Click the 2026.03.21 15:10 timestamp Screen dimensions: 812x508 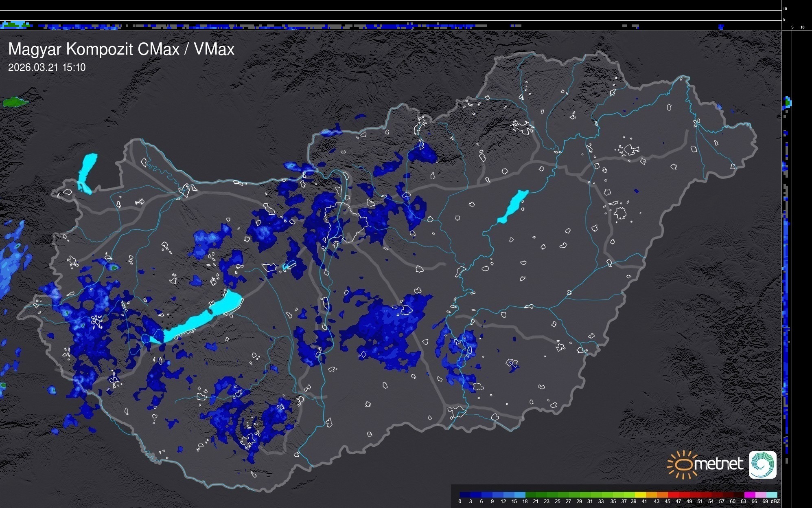tap(47, 68)
